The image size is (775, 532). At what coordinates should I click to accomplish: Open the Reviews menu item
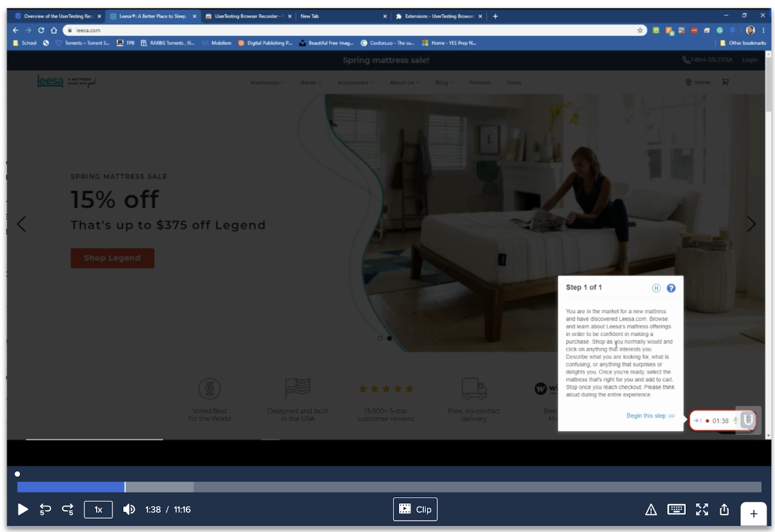click(x=480, y=83)
